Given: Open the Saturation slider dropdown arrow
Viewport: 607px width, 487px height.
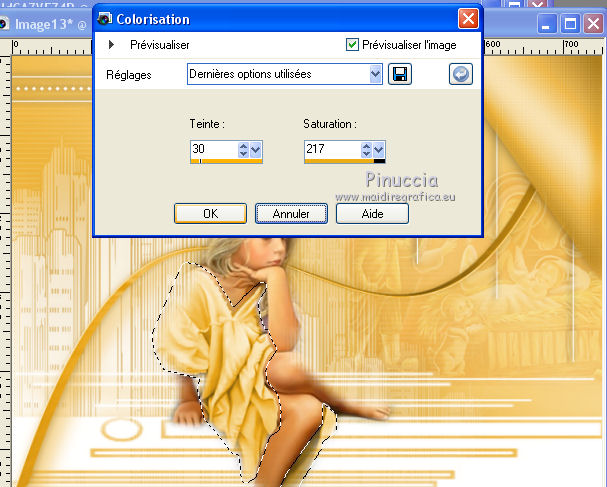Looking at the screenshot, I should [x=379, y=149].
